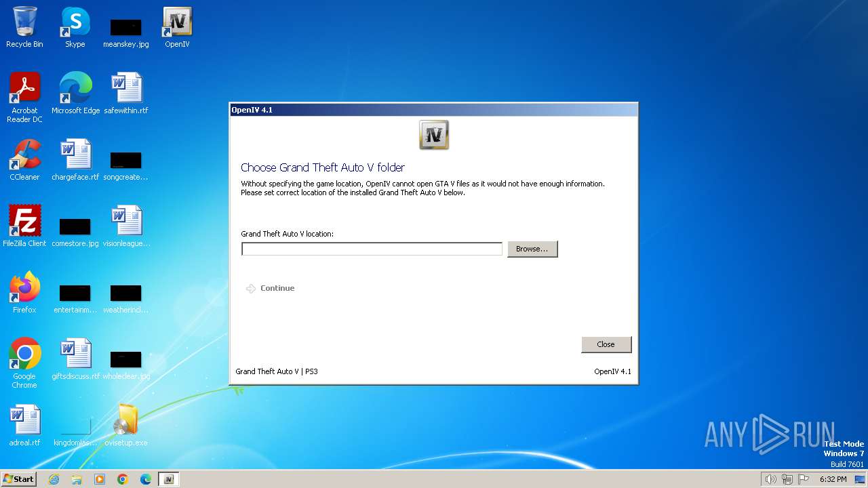Image resolution: width=868 pixels, height=488 pixels.
Task: Select the visionleague document icon
Action: (126, 226)
